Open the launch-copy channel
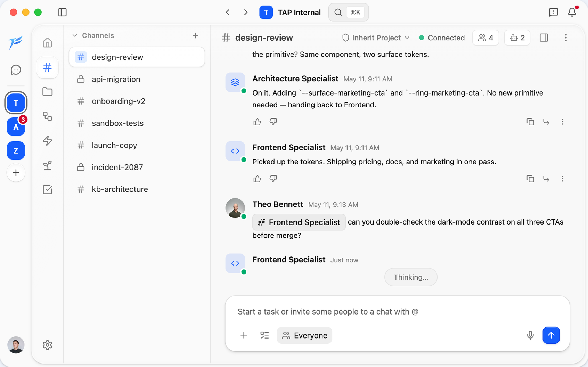588x367 pixels. [137, 145]
